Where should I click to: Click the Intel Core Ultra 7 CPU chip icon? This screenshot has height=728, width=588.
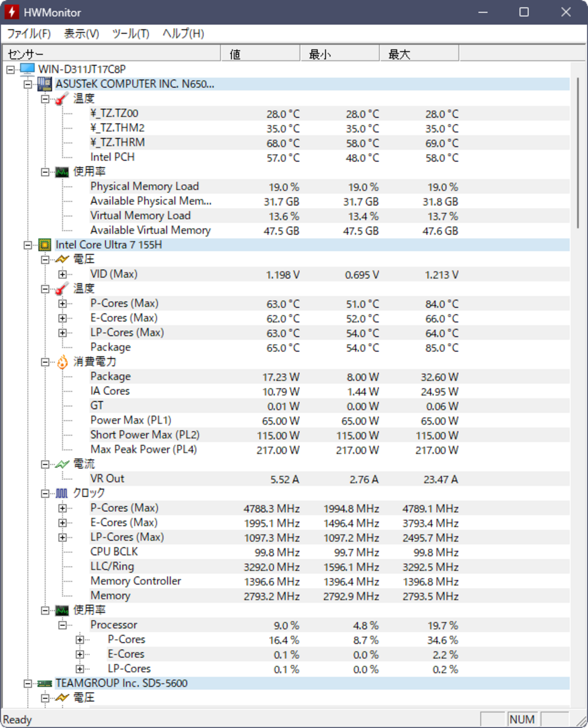coord(45,245)
